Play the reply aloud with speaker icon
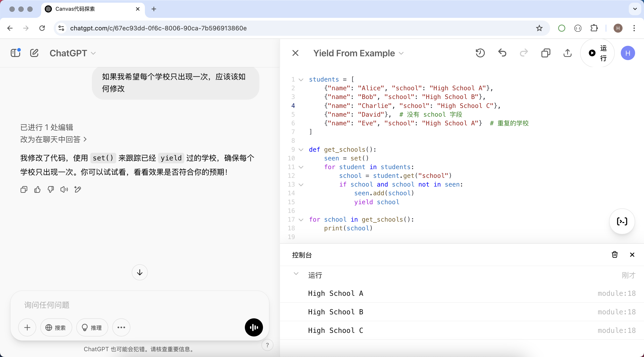The height and width of the screenshot is (357, 644). tap(64, 190)
